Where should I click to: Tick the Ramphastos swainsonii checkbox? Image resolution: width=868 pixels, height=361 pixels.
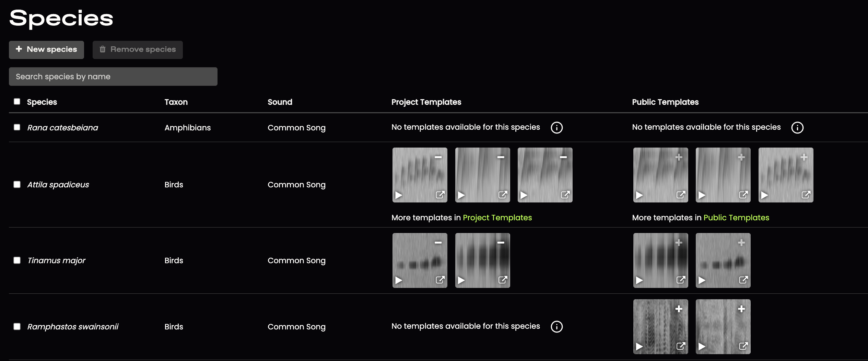click(17, 326)
